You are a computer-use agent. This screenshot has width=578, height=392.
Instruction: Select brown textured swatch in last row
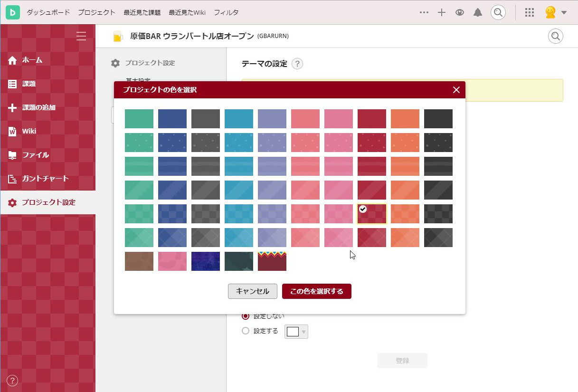point(139,261)
